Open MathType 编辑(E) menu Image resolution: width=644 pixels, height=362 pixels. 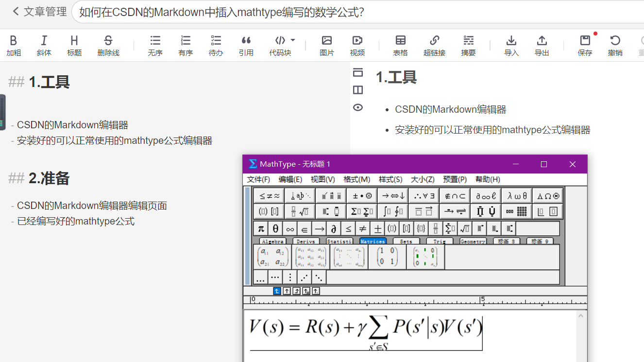click(290, 179)
